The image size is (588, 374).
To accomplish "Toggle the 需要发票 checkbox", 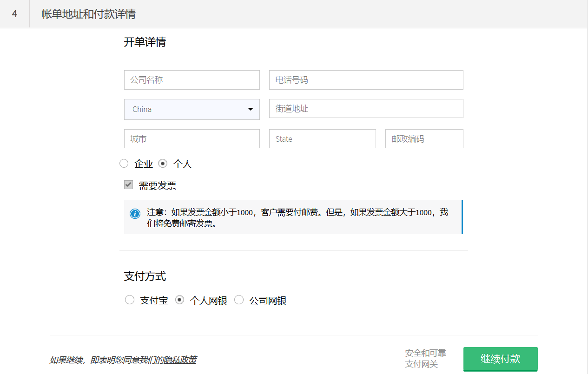I will point(129,185).
